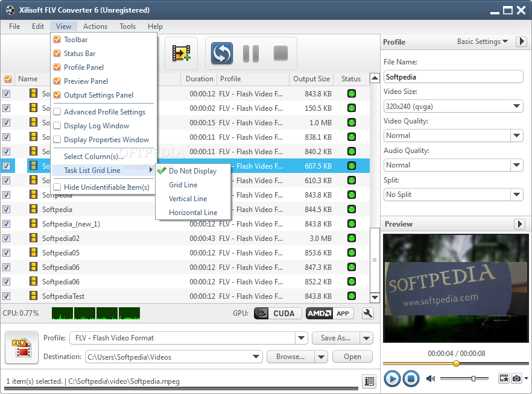
Task: Select Grid Line submenu option
Action: pos(183,184)
